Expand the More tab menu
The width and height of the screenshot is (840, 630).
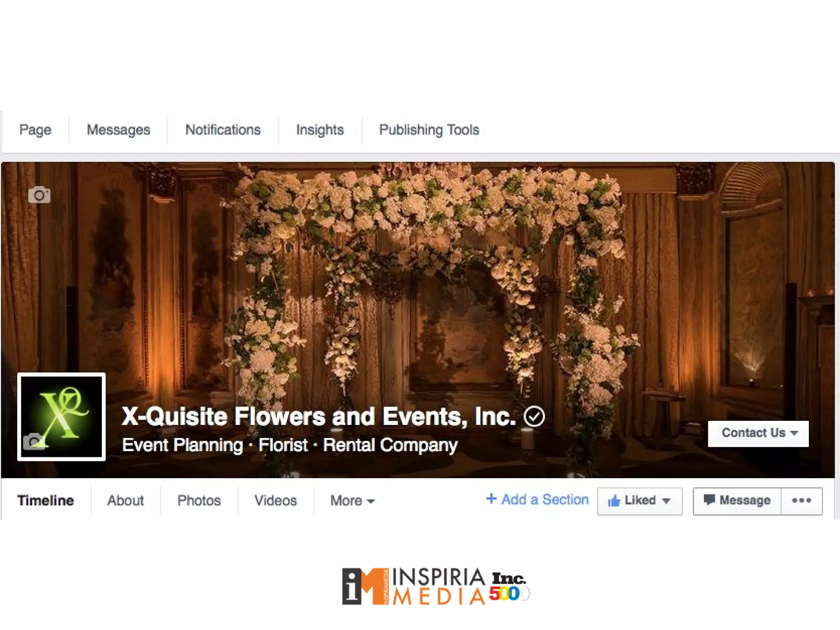tap(352, 501)
